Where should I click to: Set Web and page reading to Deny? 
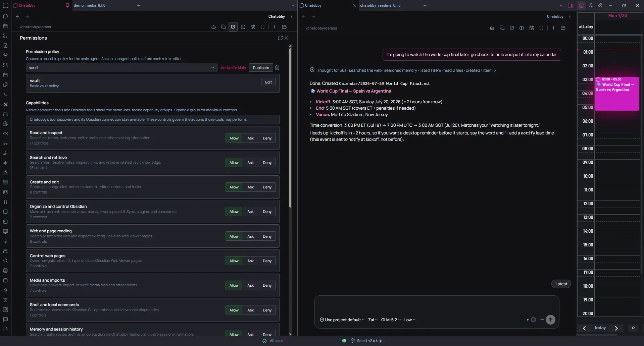(x=267, y=236)
